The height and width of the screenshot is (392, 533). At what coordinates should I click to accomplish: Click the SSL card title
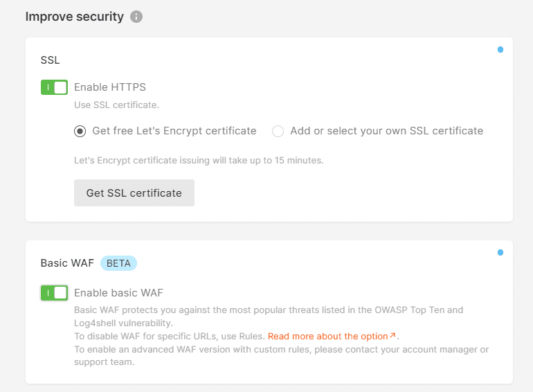(x=51, y=60)
